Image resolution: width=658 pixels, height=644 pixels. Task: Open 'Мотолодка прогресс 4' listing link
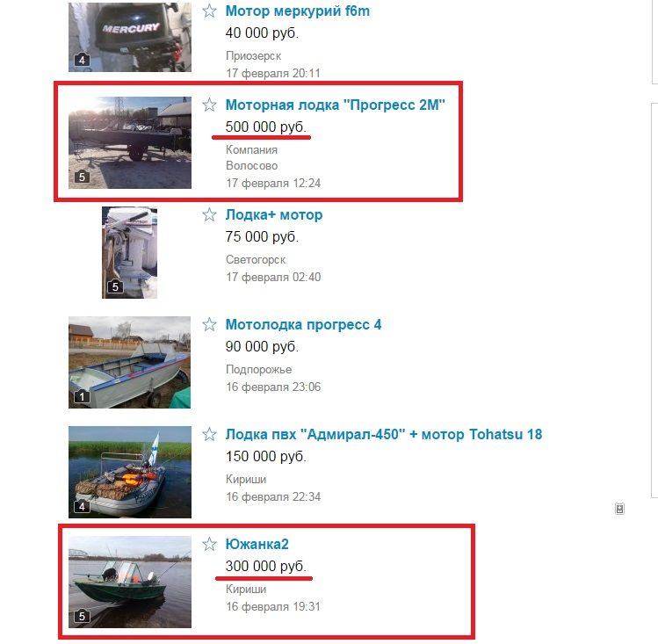(x=303, y=325)
